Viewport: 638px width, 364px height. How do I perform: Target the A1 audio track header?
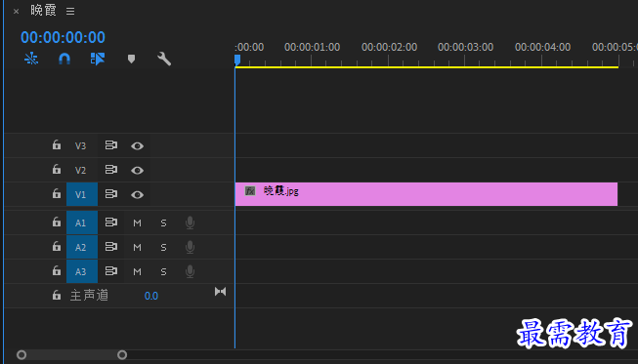[82, 222]
